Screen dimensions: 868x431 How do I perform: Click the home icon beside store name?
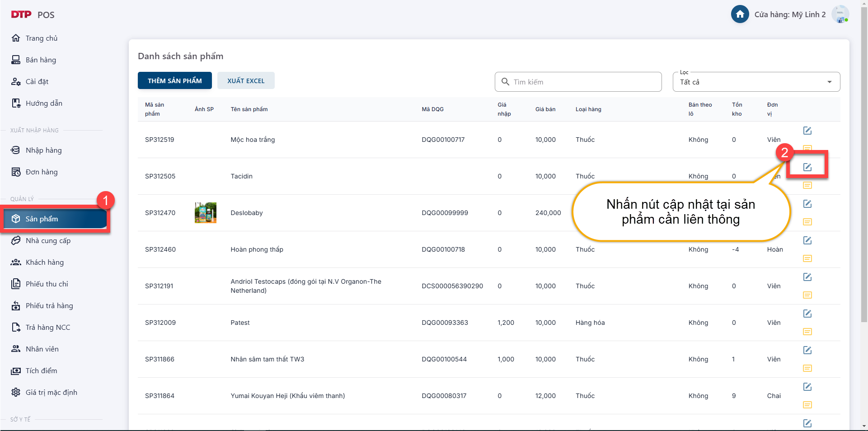740,14
